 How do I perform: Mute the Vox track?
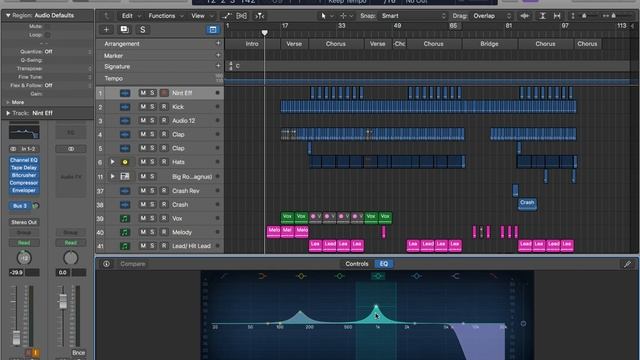click(x=143, y=218)
